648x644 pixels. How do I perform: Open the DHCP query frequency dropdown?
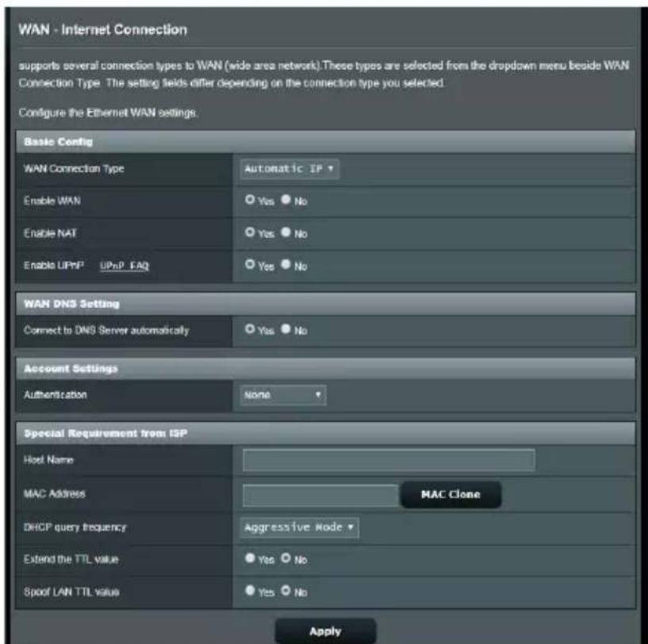point(299,527)
